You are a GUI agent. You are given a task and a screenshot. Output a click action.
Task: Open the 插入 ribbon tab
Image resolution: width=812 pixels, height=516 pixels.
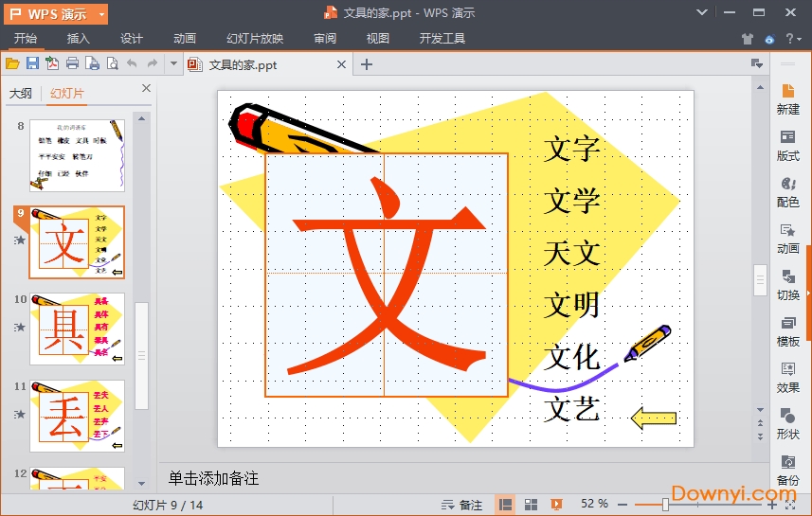[x=79, y=39]
